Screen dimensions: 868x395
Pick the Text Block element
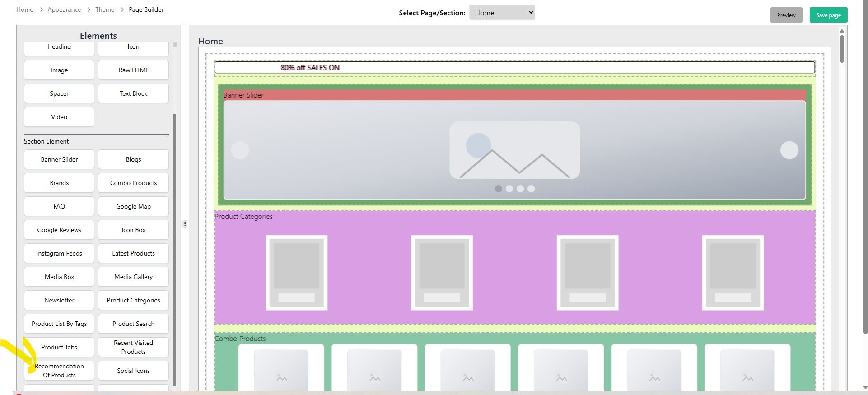134,93
